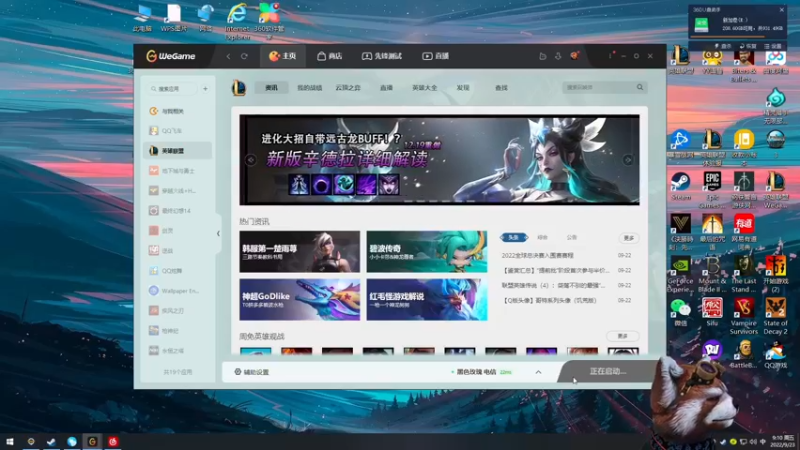Screen dimensions: 800x450
Task: Select League of Legends in the sidebar
Action: [178, 151]
